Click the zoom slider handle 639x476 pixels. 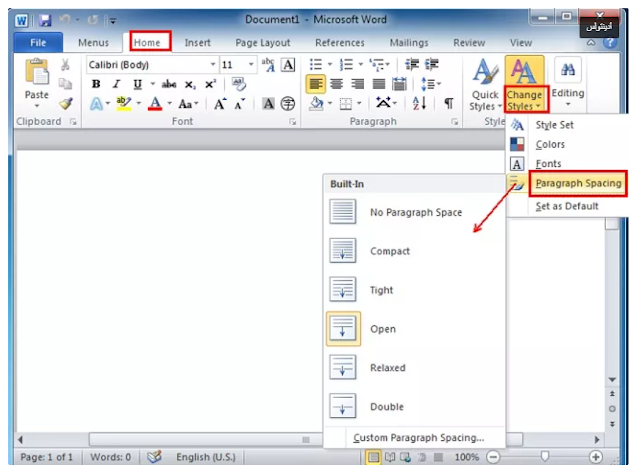point(544,456)
